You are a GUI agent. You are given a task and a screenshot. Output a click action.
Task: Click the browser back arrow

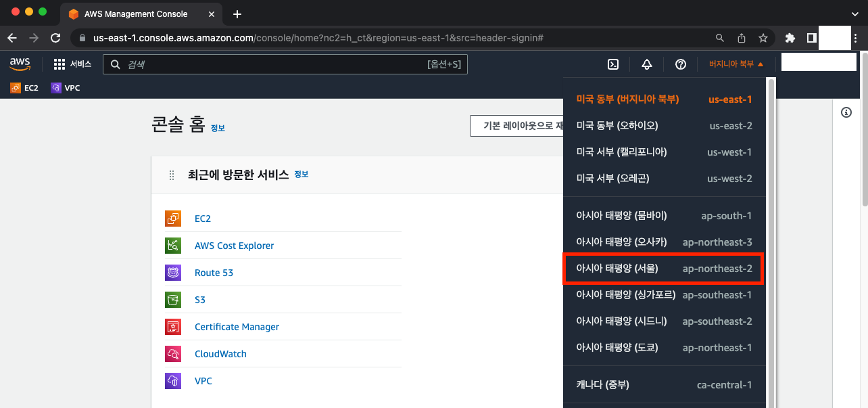[x=12, y=38]
